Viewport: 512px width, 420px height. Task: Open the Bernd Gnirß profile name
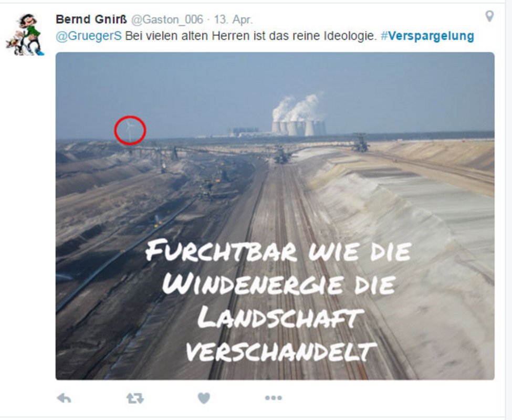[91, 19]
